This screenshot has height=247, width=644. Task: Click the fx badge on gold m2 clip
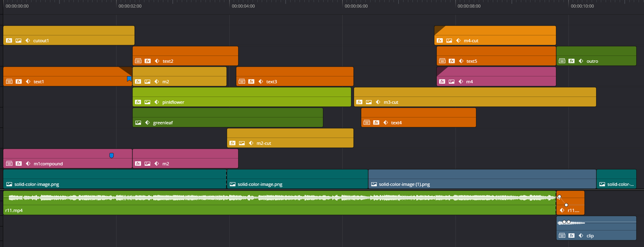138,82
